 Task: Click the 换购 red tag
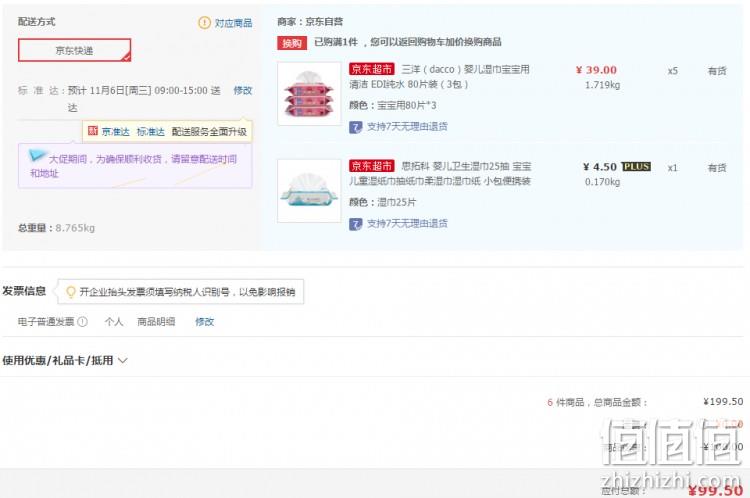coord(292,43)
